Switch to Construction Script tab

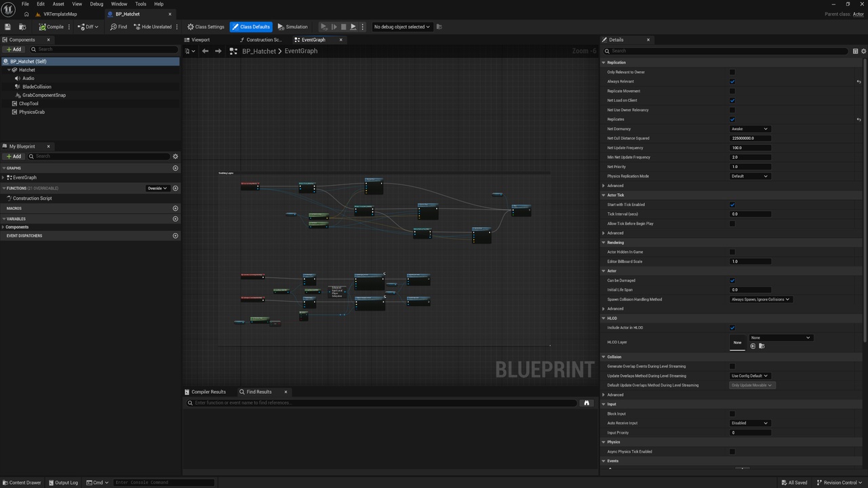pos(264,40)
